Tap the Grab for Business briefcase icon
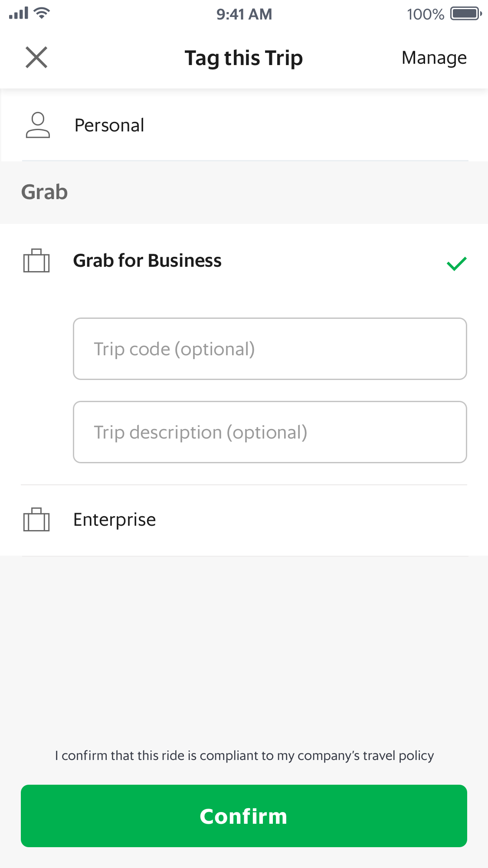The height and width of the screenshot is (868, 488). [36, 261]
